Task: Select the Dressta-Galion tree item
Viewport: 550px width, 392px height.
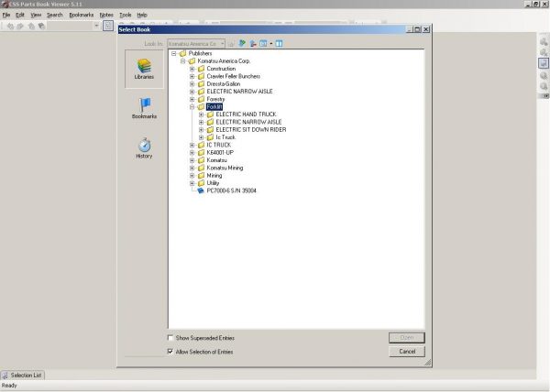Action: point(224,84)
